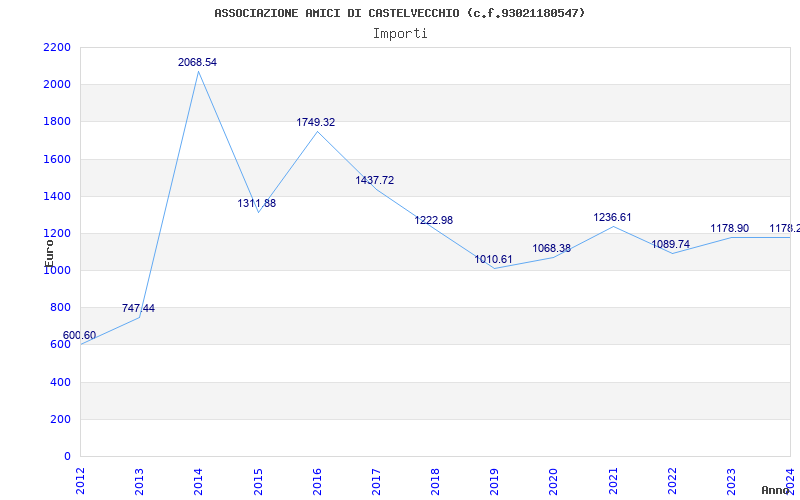The image size is (800, 500).
Task: Click the Associazione Amici di Castelvecchio title
Action: click(x=400, y=13)
